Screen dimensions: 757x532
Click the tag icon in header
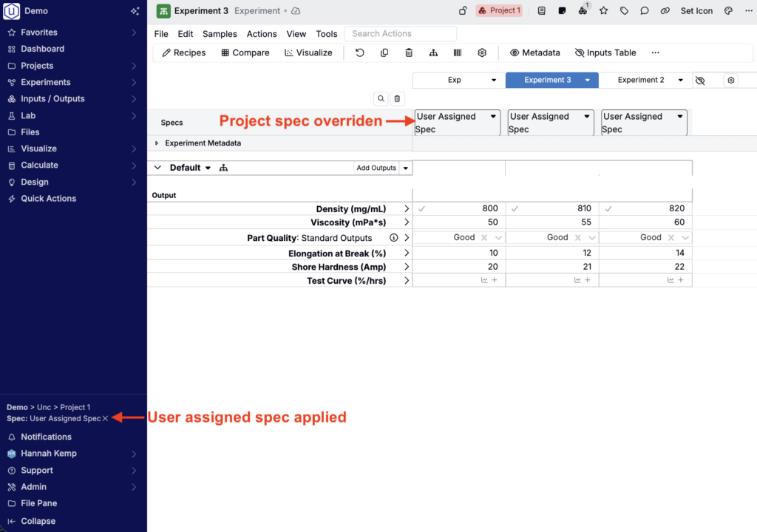click(x=625, y=11)
